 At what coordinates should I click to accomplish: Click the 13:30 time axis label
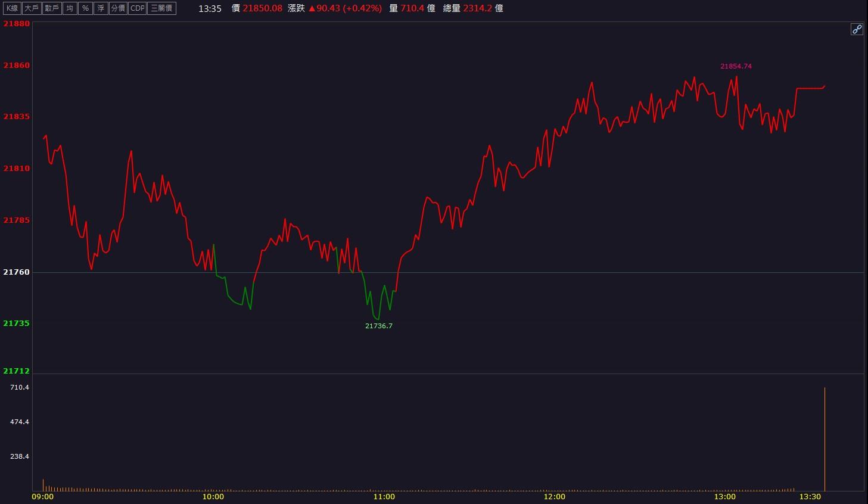pos(810,496)
